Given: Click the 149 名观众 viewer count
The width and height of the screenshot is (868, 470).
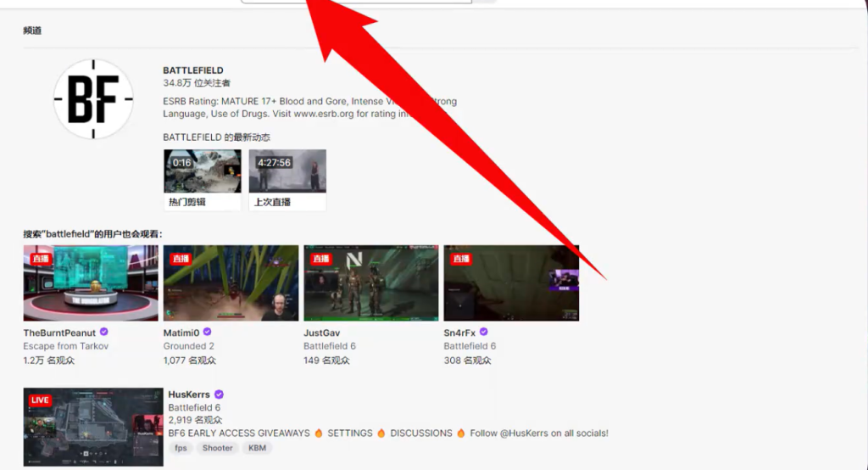Looking at the screenshot, I should point(326,361).
